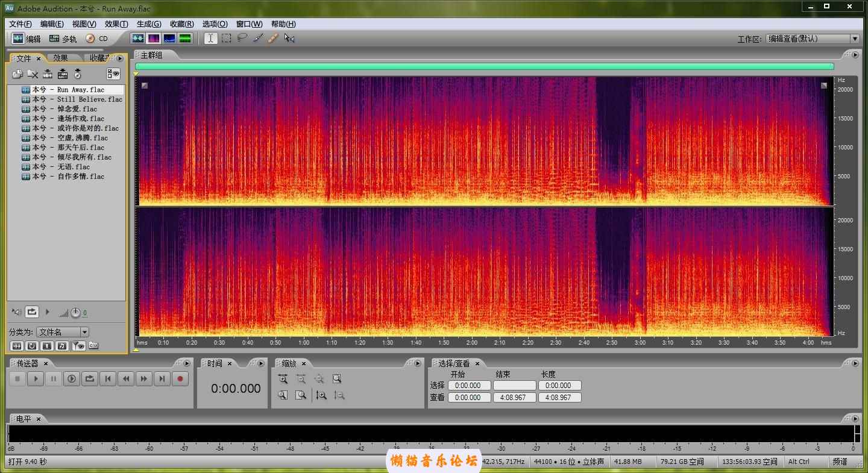Toggle full path display button

(93, 346)
